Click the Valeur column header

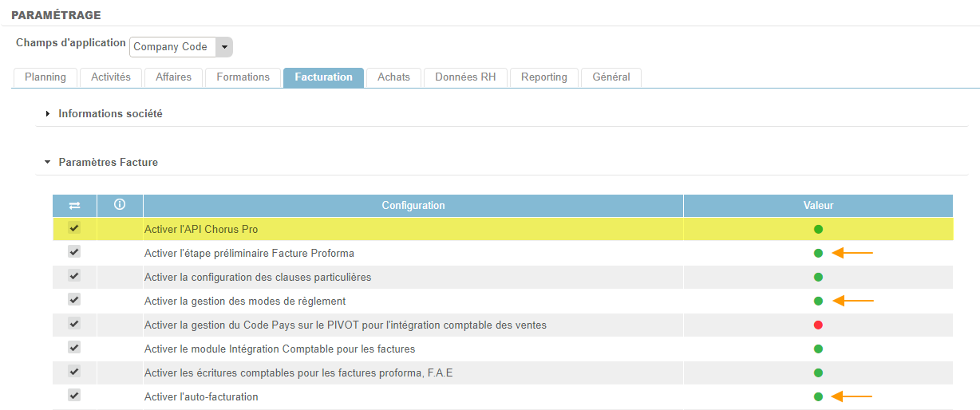tap(818, 206)
